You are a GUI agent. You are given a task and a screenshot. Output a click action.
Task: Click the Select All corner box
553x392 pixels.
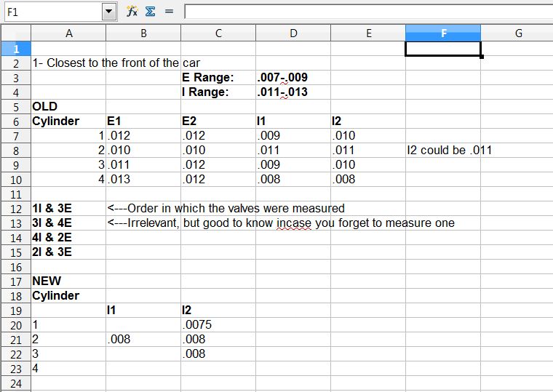(x=15, y=33)
